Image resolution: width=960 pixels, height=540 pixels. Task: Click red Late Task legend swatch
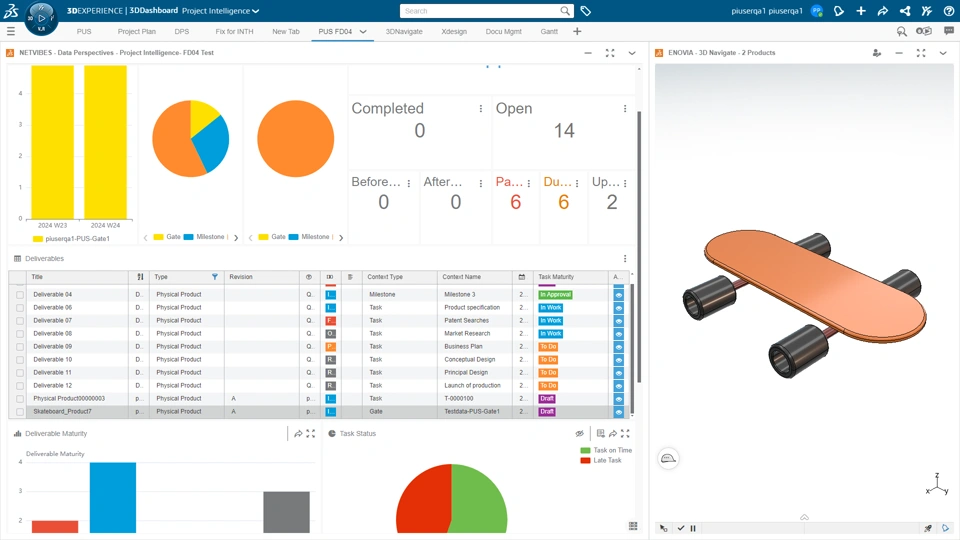pos(585,460)
